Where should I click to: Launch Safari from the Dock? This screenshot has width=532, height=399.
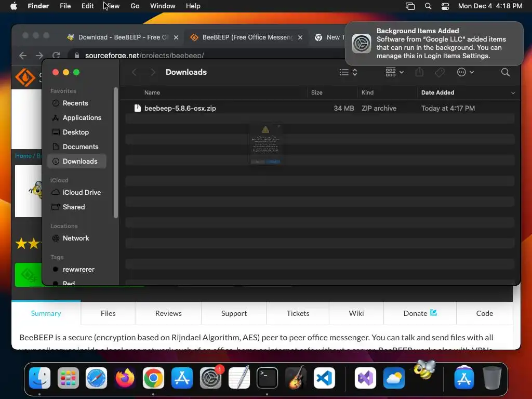(x=96, y=378)
